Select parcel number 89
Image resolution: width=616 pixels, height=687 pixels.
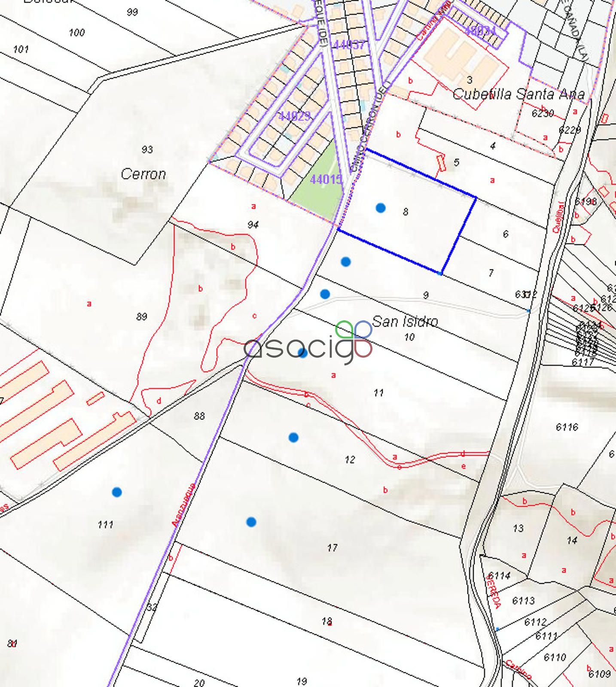click(141, 317)
